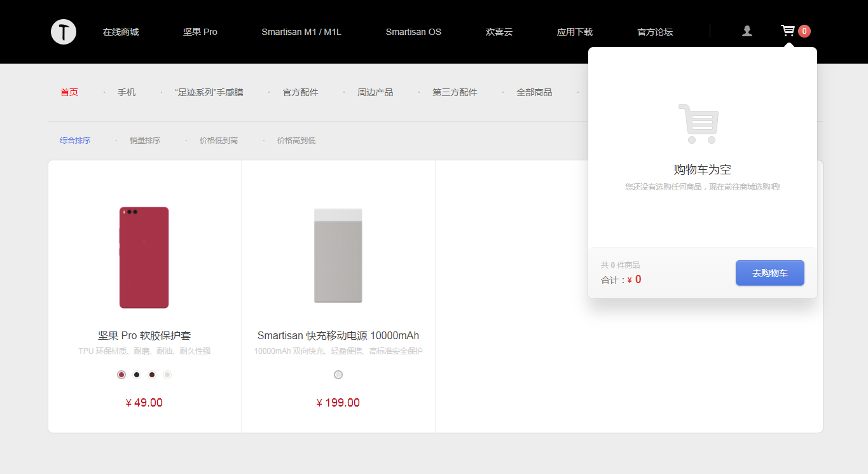Click the red cart count badge

click(804, 31)
